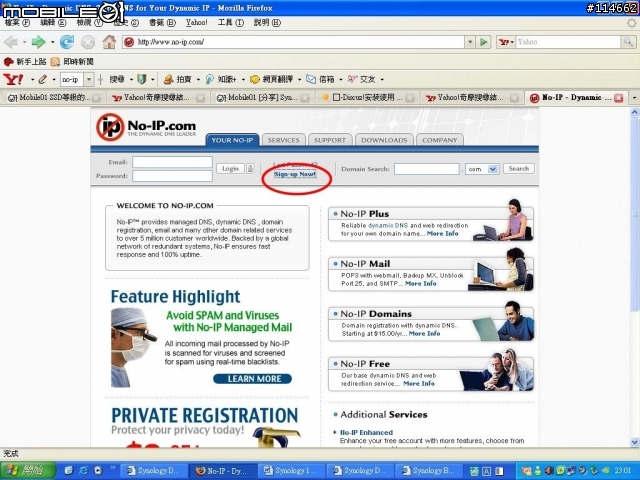640x480 pixels.
Task: Switch to the Mobile01 SSD tab
Action: (x=53, y=98)
